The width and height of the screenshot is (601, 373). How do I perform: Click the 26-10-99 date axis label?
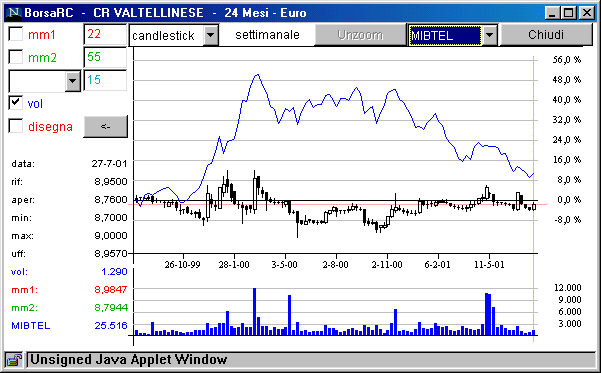[182, 265]
